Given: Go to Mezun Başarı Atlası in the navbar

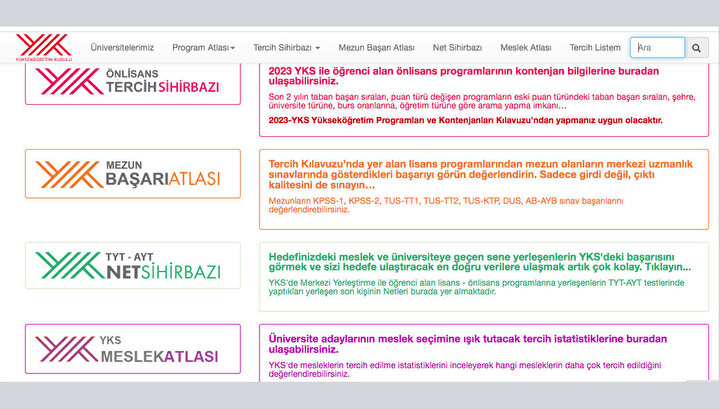Looking at the screenshot, I should [377, 48].
